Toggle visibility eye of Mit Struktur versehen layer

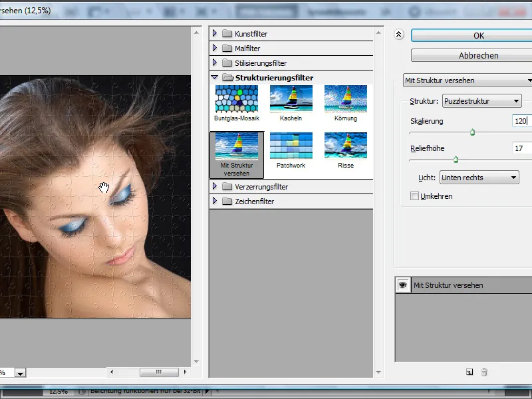pos(403,285)
